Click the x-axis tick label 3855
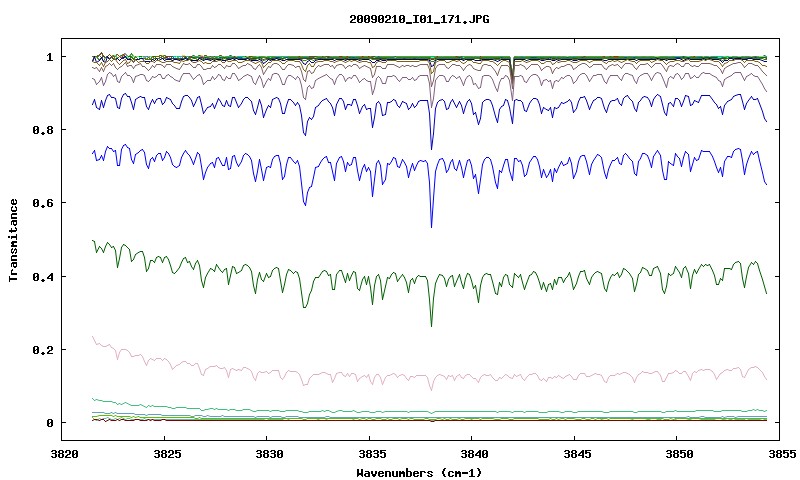800x480 pixels. [782, 454]
